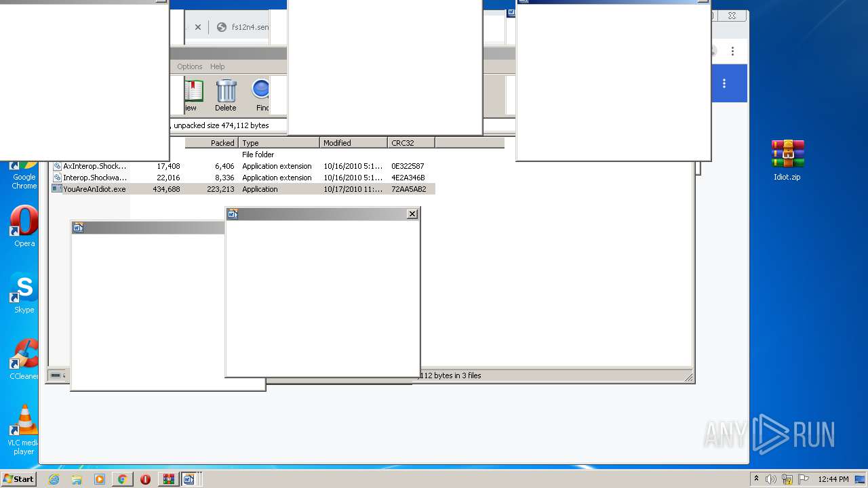Sort files by the CRC32 column header

(411, 143)
